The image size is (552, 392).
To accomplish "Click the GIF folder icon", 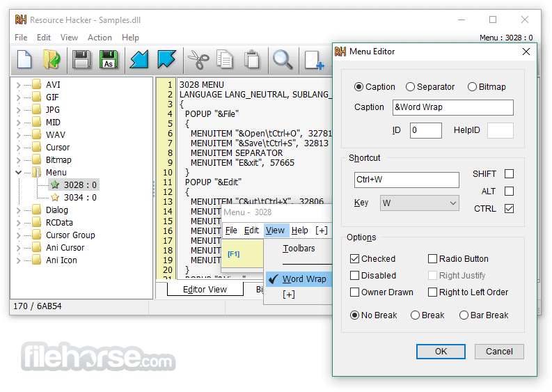I will coord(37,97).
